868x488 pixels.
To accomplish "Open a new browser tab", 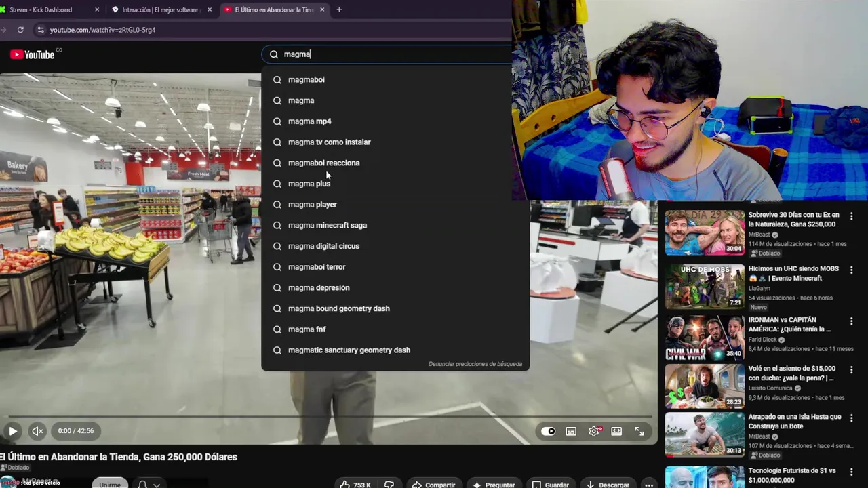I will [339, 9].
